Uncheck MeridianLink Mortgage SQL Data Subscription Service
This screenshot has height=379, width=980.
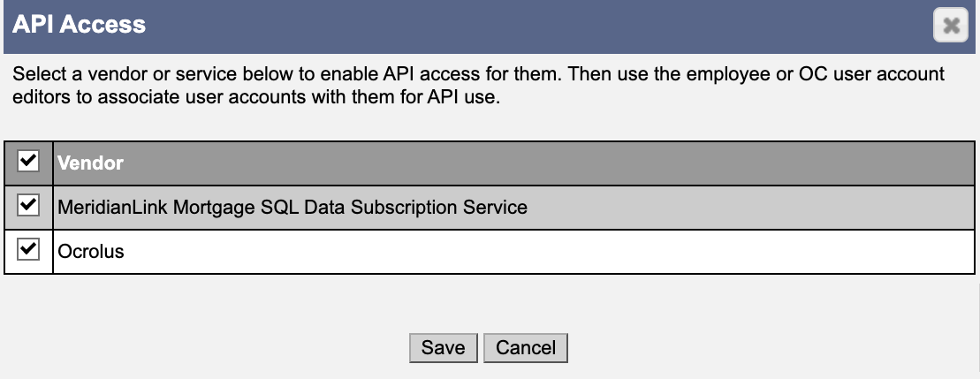pyautogui.click(x=28, y=206)
